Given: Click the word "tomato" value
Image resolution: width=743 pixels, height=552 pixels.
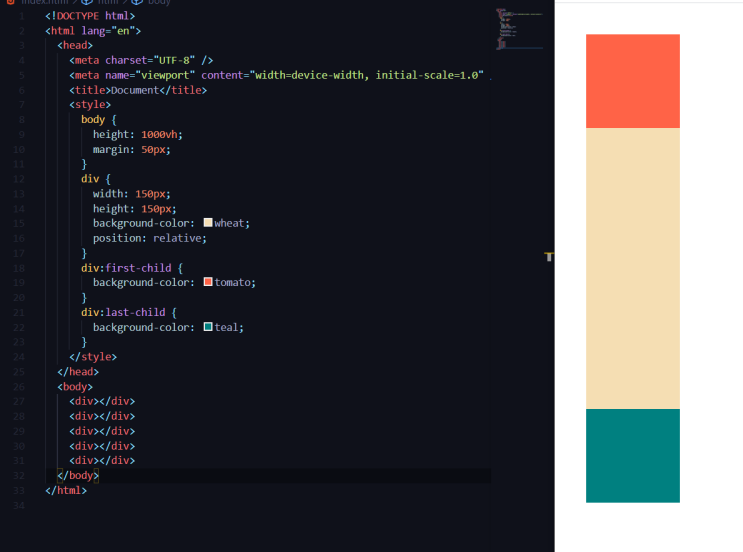Looking at the screenshot, I should (232, 282).
